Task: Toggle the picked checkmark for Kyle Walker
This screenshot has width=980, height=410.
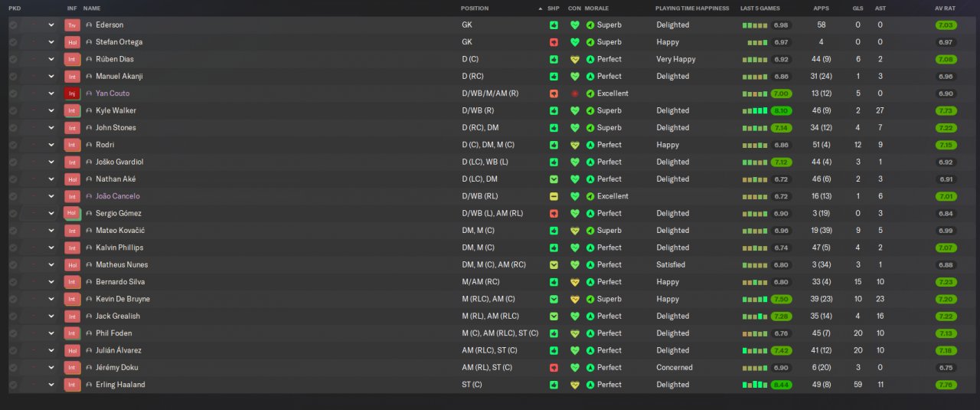Action: coord(13,110)
